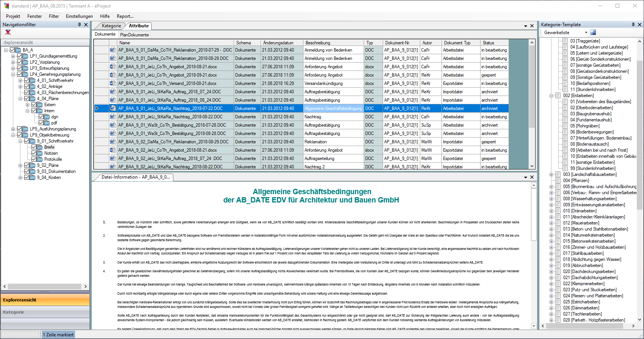Click the Kategorie button in navigation pane
The height and width of the screenshot is (339, 644).
45,312
